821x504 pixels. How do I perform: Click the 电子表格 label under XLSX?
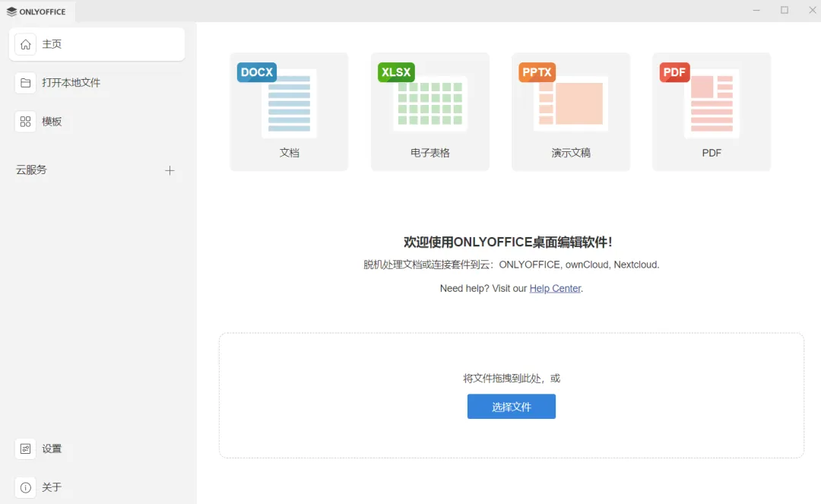coord(430,153)
